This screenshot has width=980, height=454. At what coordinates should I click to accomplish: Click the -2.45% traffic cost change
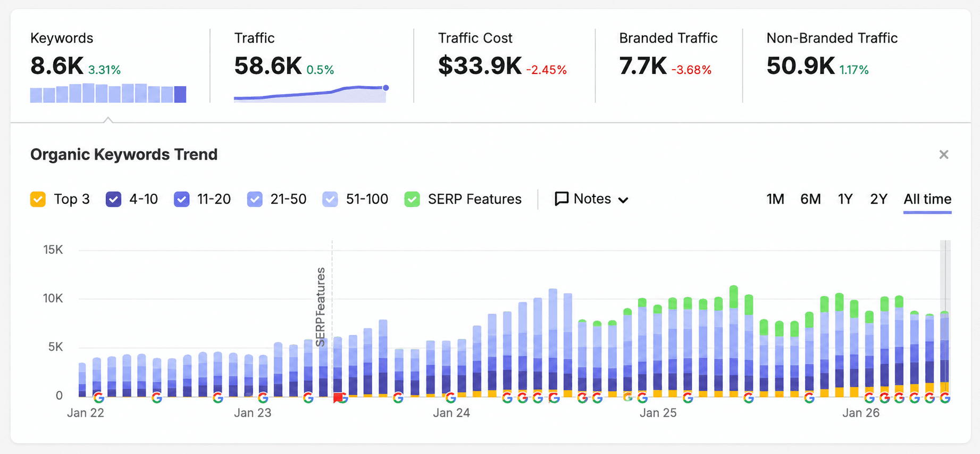[547, 70]
